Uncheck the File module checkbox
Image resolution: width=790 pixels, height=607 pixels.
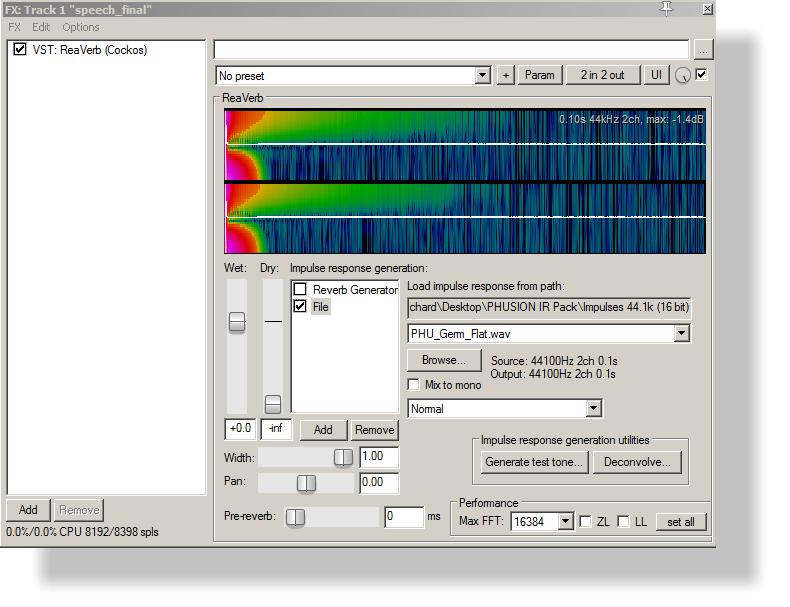tap(300, 306)
